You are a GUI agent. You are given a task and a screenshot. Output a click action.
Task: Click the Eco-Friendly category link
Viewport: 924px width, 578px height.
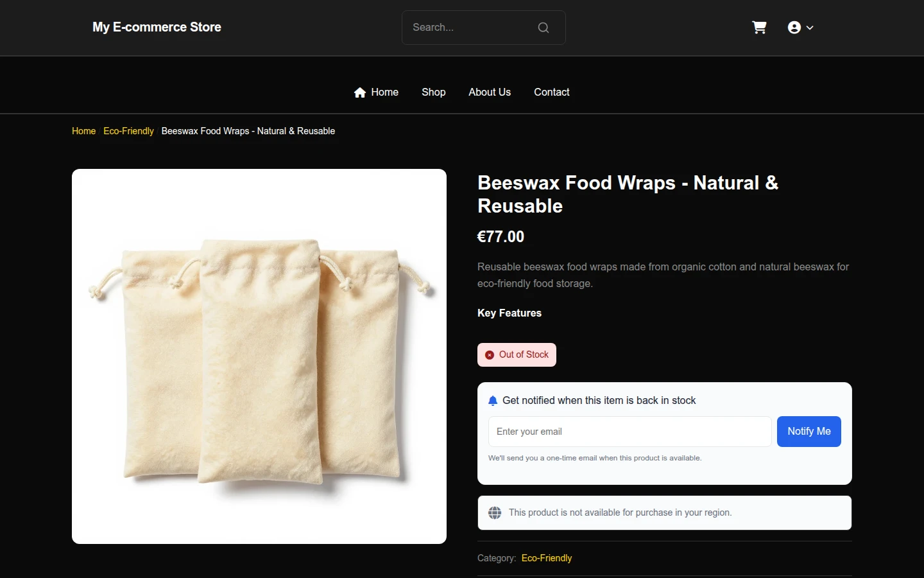pos(547,558)
